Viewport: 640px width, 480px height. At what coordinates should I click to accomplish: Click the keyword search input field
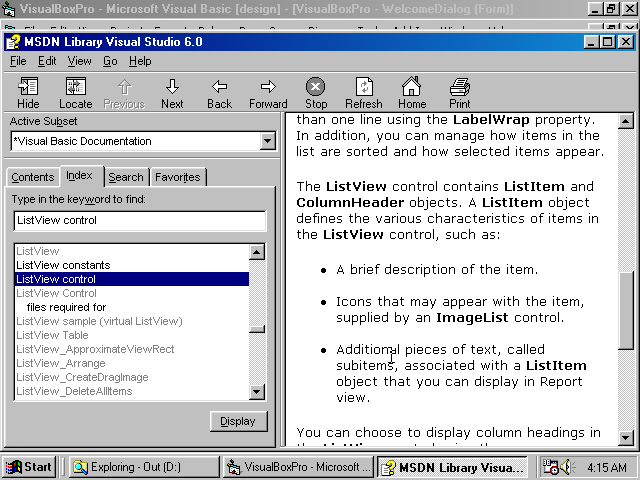click(x=139, y=220)
